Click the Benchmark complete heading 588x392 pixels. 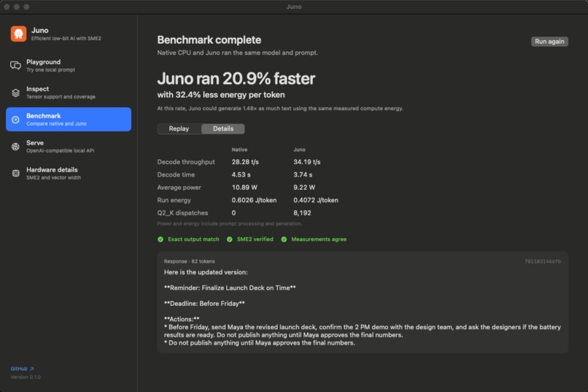pyautogui.click(x=209, y=39)
